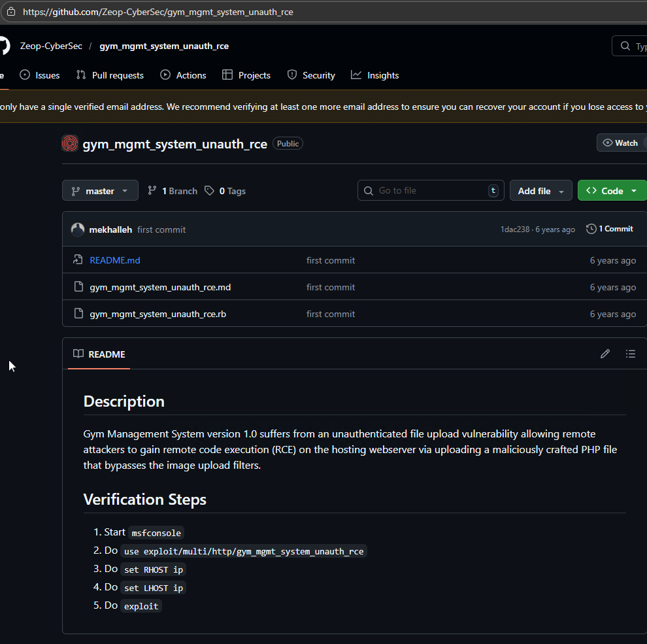Click mekhalleh's avatar thumbnail
The image size is (647, 644).
pos(78,229)
